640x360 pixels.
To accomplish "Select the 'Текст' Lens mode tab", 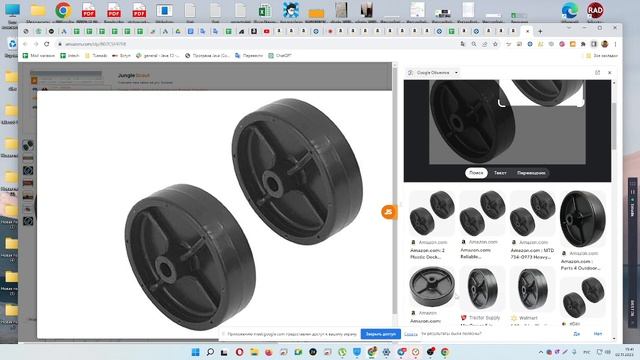I will [x=500, y=173].
